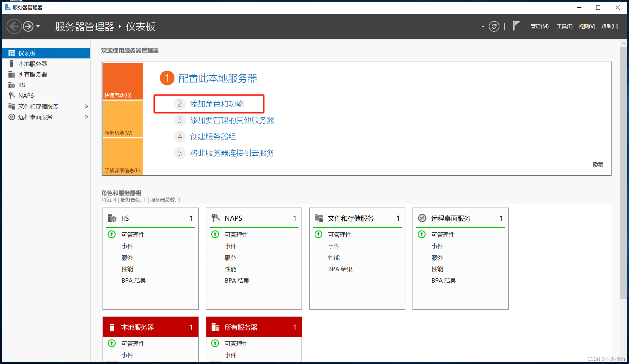Expand 远程桌面服务 sidebar arrow
Image resolution: width=629 pixels, height=364 pixels.
point(87,117)
